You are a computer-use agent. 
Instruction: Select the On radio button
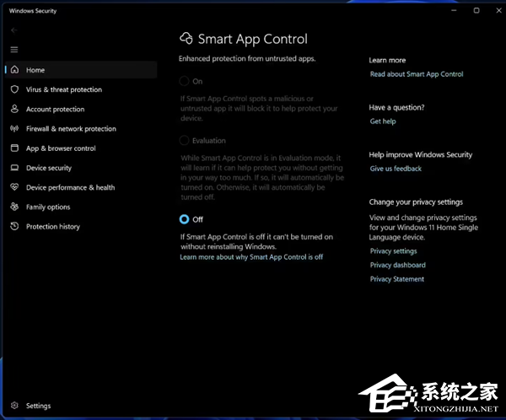coord(184,81)
